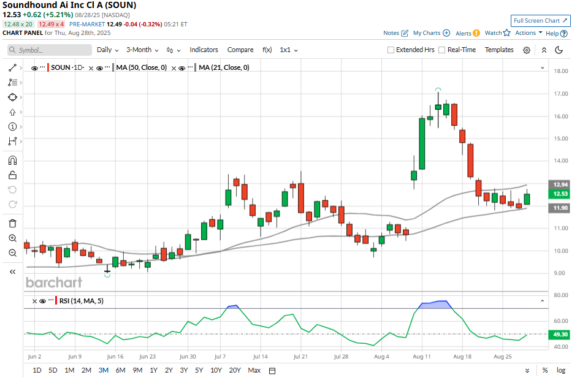This screenshot has height=383, width=588.
Task: Open options dots for MA (21, Close, 0)
Action: click(190, 67)
